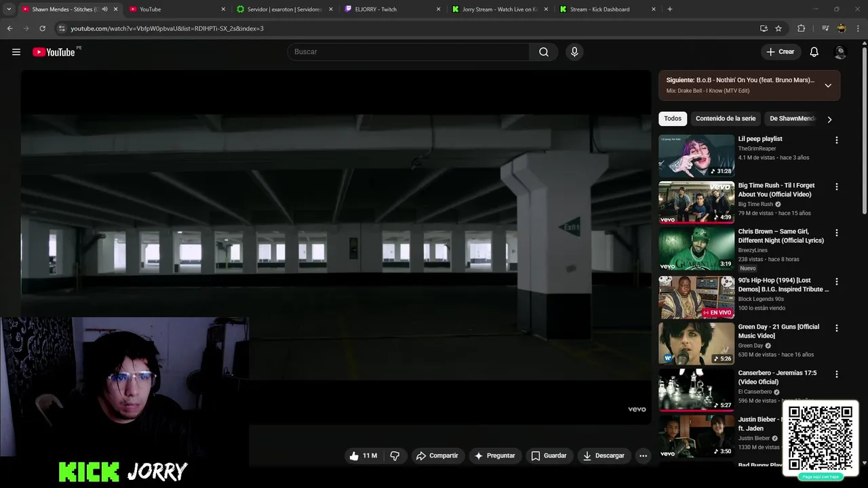
Task: Open the notifications bell
Action: (814, 52)
